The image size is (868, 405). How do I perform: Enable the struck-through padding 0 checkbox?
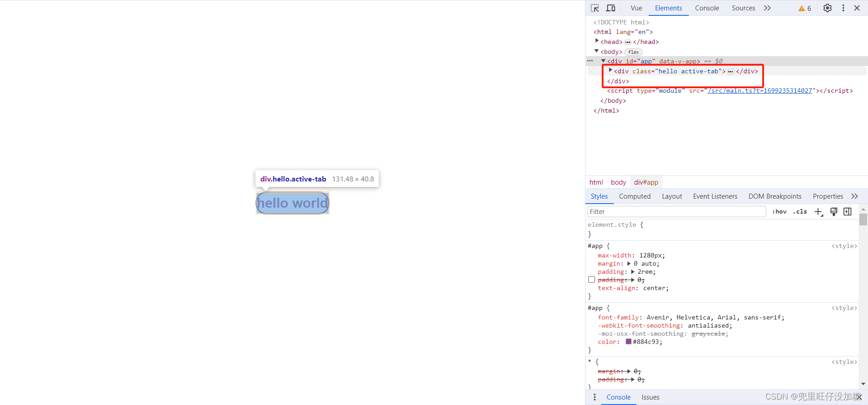591,280
